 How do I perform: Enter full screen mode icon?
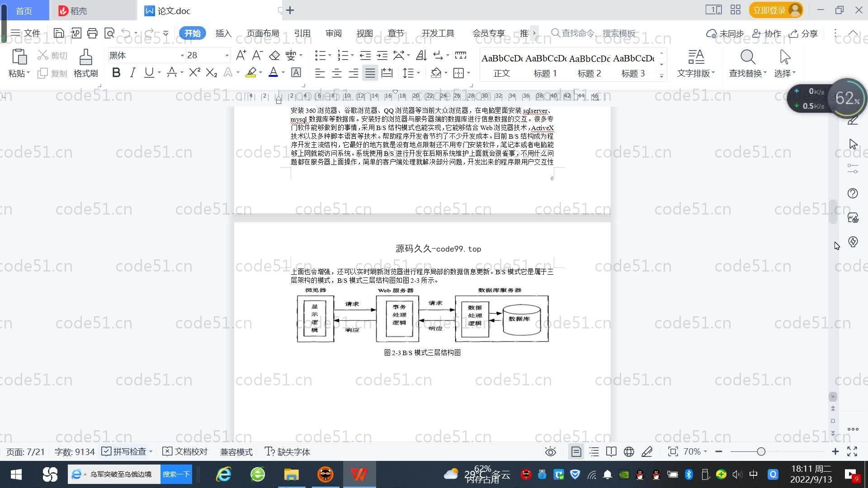[x=852, y=451]
